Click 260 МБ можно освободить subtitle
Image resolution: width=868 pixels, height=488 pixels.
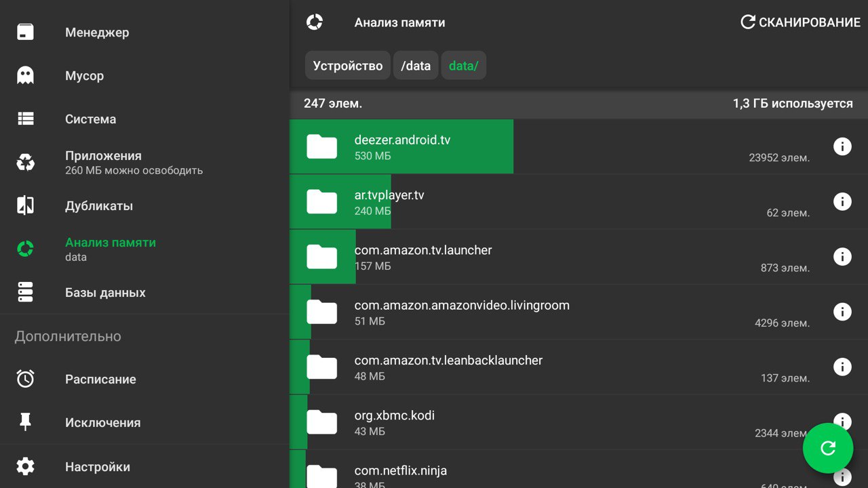[x=134, y=170]
